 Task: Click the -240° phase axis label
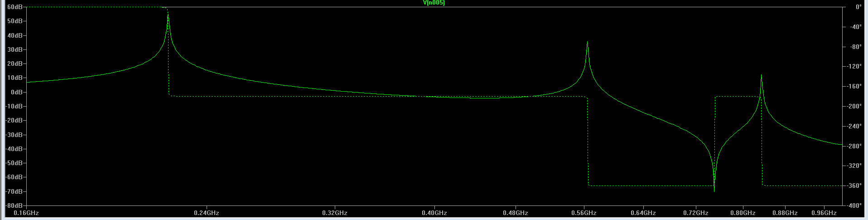pos(854,126)
